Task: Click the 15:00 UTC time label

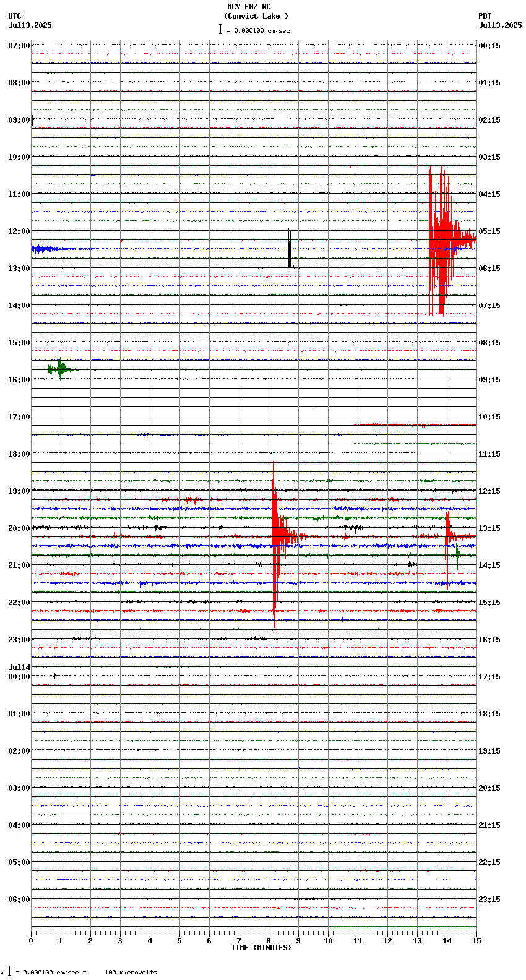Action: click(19, 343)
